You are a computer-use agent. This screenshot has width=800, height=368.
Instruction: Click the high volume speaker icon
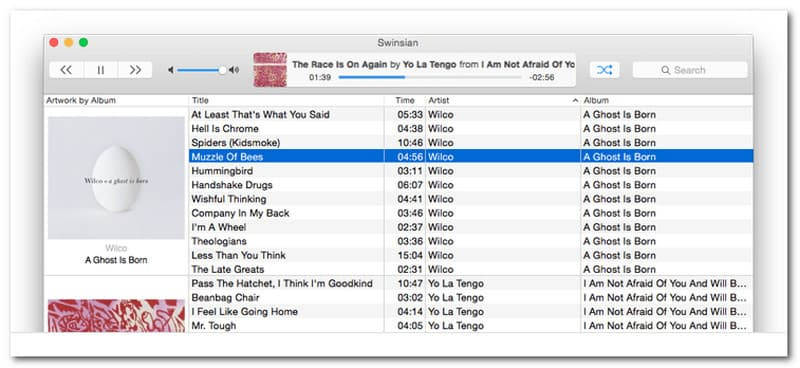[x=234, y=70]
